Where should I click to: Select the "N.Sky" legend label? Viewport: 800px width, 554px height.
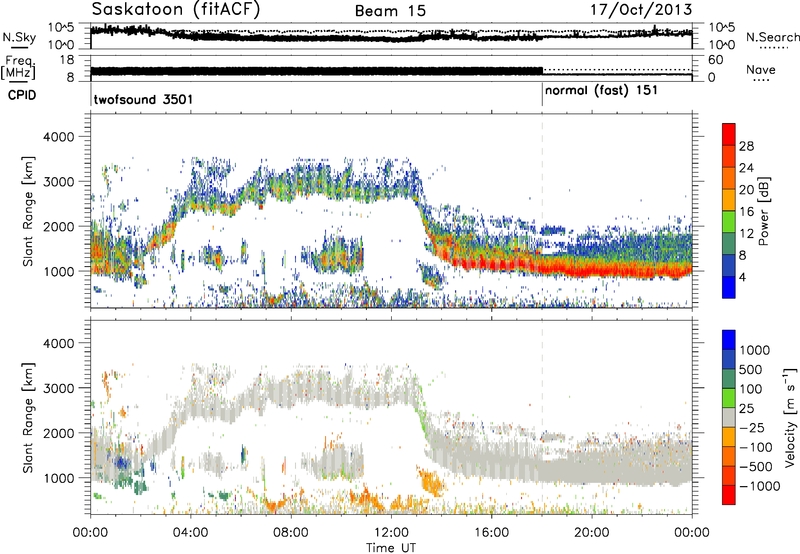coord(19,37)
